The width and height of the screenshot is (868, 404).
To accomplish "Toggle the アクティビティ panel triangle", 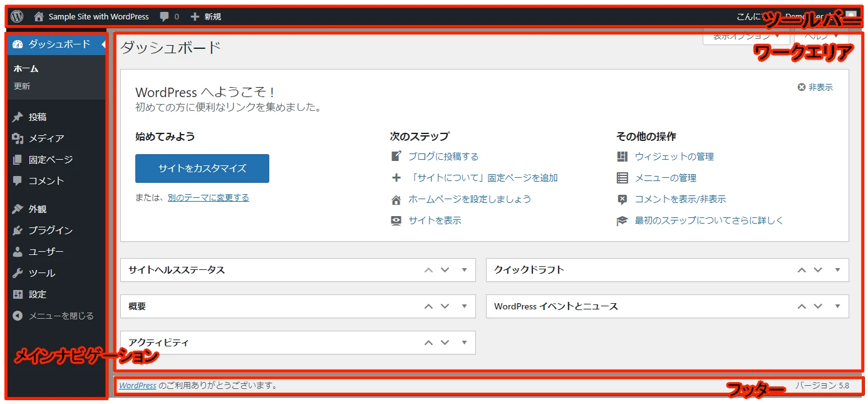I will pos(464,343).
